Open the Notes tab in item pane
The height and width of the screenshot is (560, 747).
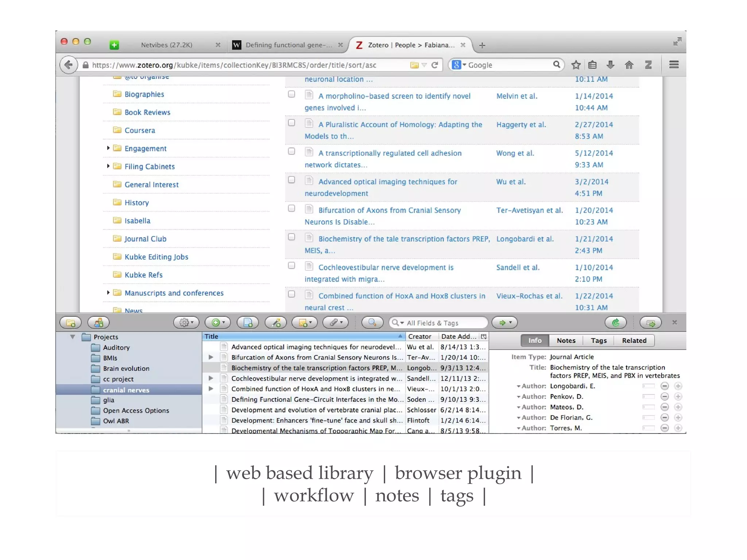tap(566, 341)
